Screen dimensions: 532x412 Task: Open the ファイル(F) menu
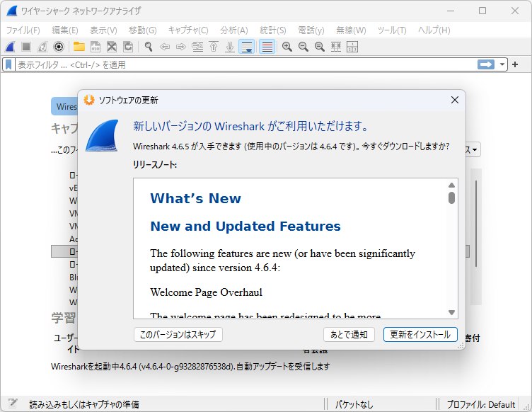tap(23, 30)
